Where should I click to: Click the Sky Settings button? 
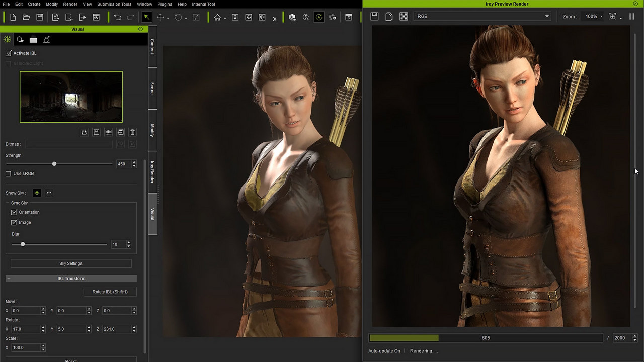(71, 263)
